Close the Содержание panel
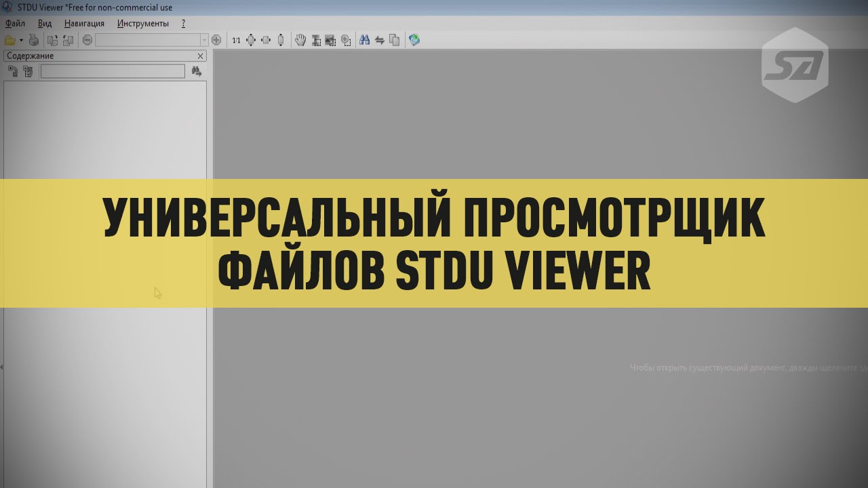The image size is (868, 488). [x=201, y=56]
